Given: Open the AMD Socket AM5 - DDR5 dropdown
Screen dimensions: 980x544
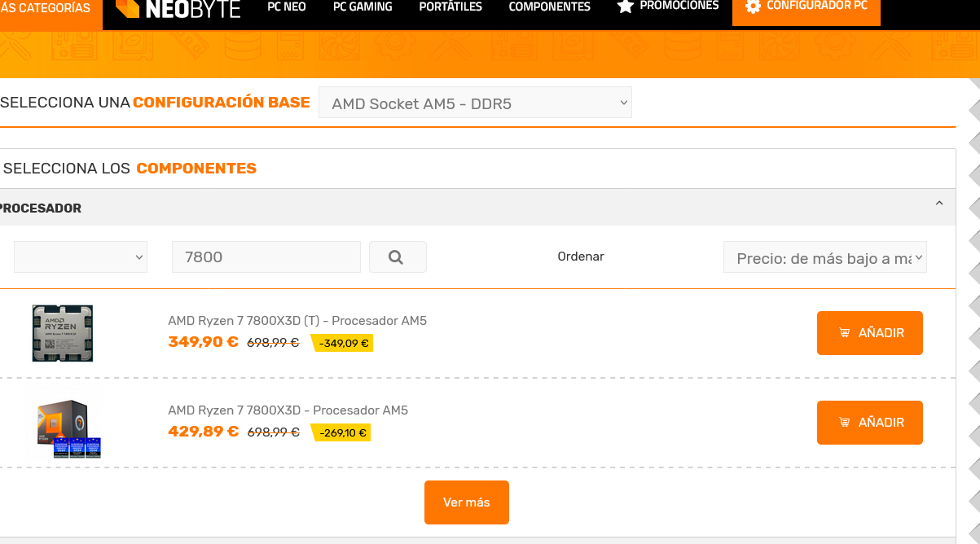Looking at the screenshot, I should click(x=475, y=103).
